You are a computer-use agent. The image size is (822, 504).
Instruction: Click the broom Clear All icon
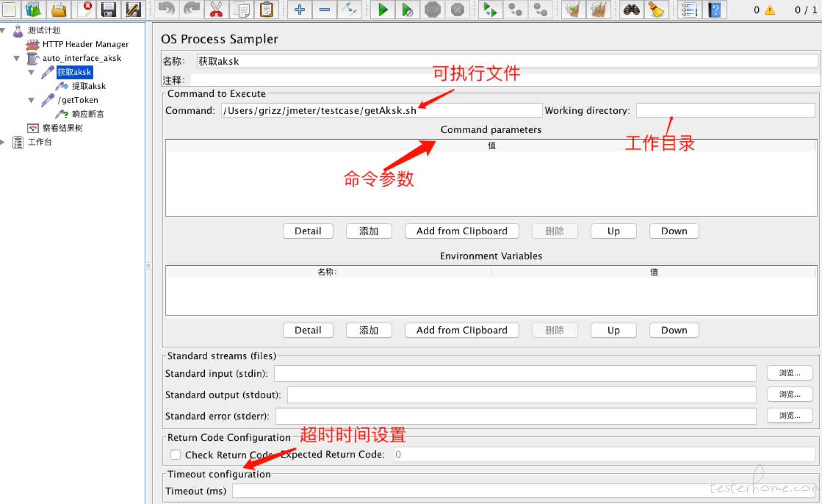point(656,9)
